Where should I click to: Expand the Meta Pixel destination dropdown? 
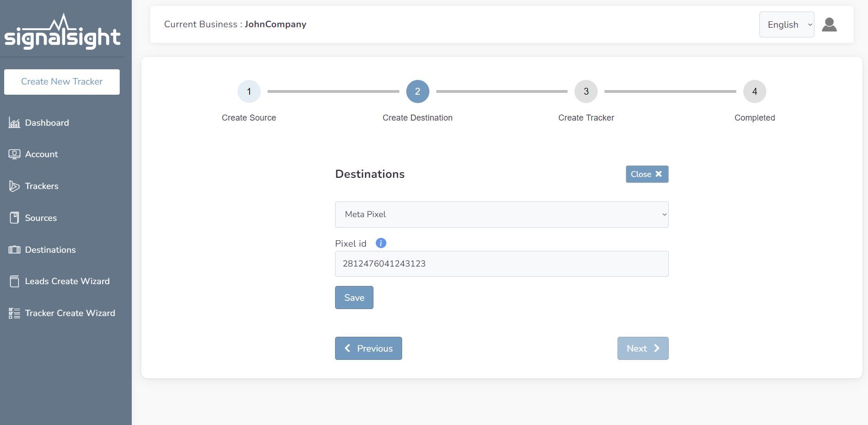(501, 214)
